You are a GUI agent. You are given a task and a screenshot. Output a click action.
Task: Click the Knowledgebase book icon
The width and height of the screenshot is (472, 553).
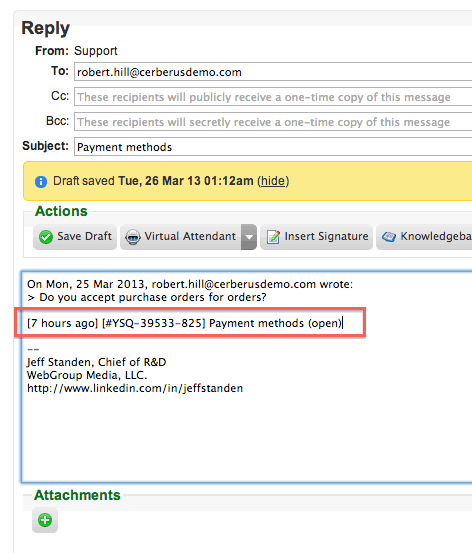tap(389, 237)
